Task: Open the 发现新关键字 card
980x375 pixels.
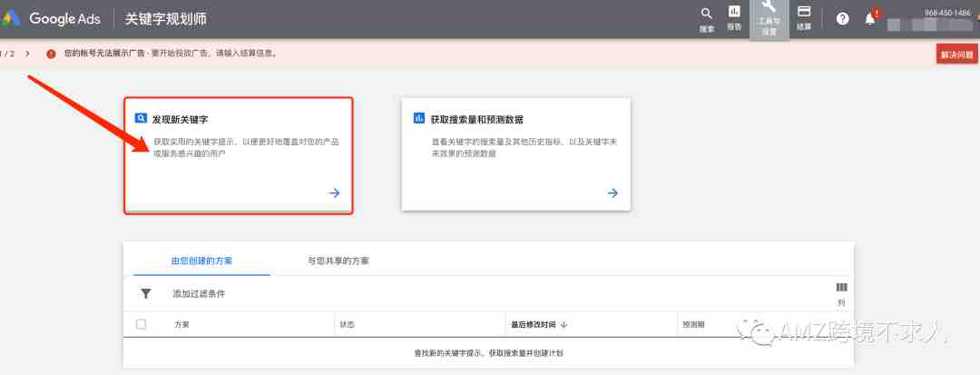Action: 238,155
